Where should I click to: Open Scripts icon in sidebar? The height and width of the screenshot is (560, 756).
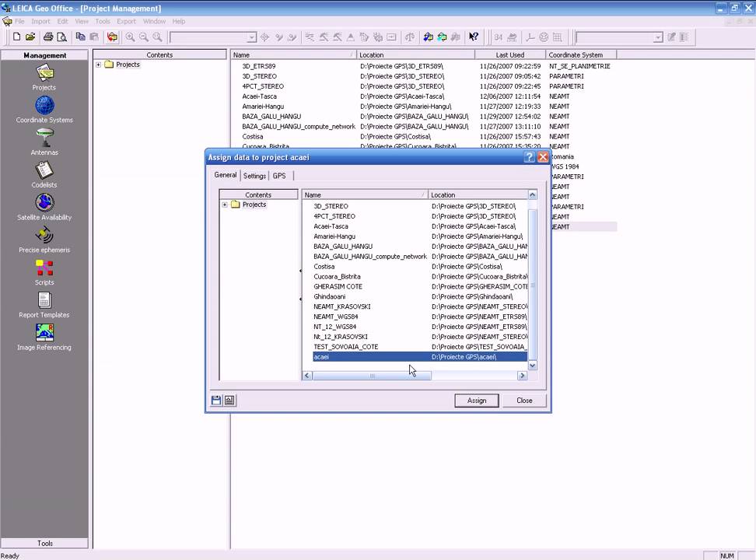44,272
